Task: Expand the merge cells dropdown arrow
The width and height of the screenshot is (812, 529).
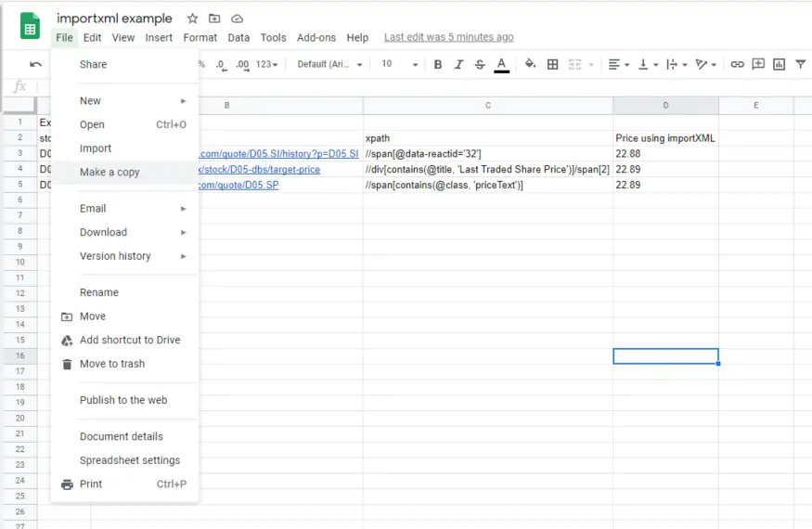Action: pyautogui.click(x=591, y=65)
